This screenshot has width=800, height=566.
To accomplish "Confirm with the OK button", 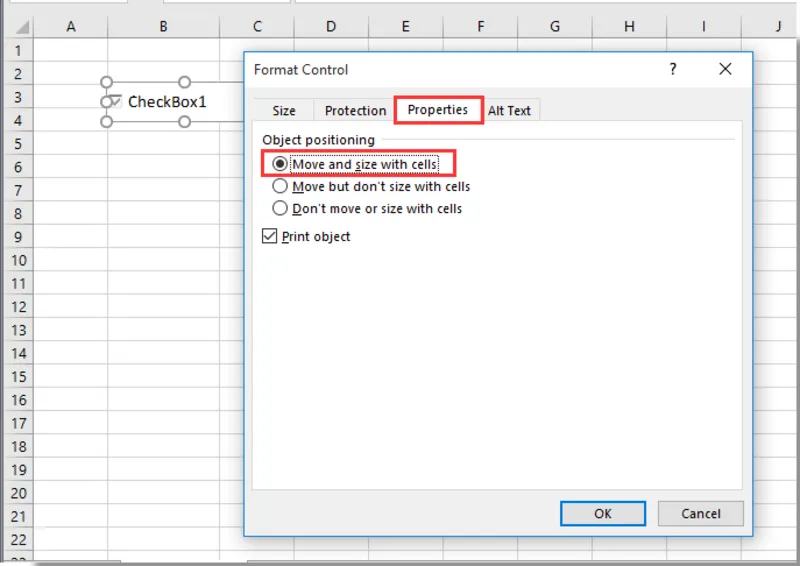I will 603,513.
